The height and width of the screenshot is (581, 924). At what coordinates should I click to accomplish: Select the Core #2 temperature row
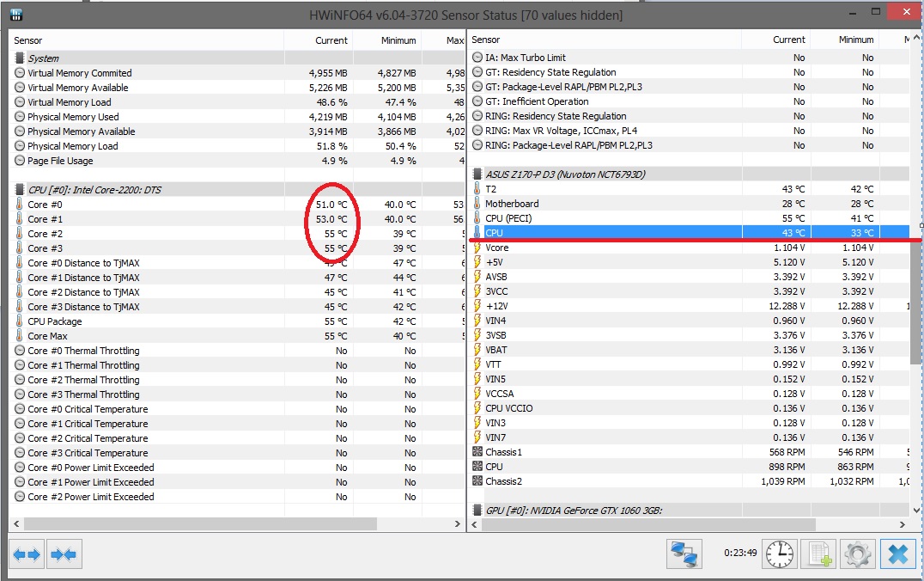238,234
